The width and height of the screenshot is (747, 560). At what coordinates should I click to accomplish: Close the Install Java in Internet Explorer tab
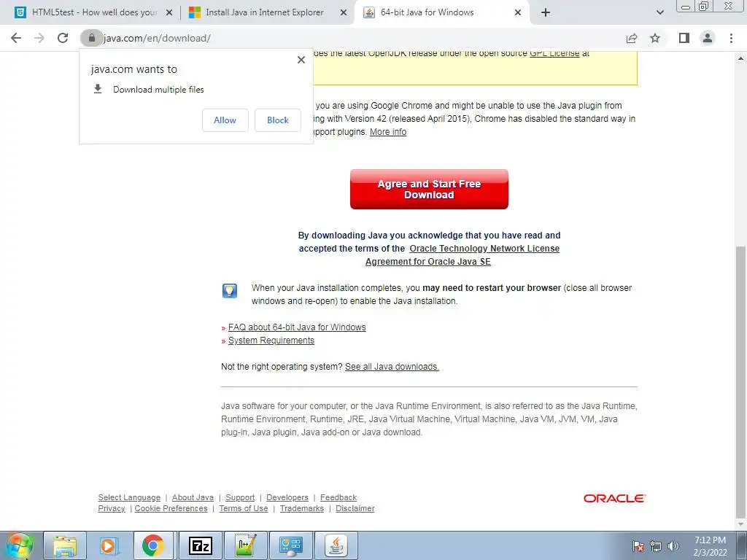(x=343, y=13)
